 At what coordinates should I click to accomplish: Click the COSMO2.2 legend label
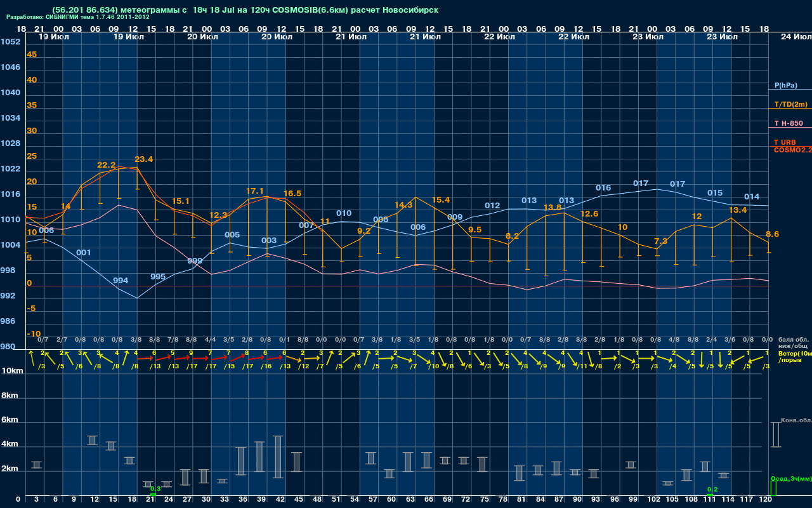pyautogui.click(x=793, y=149)
